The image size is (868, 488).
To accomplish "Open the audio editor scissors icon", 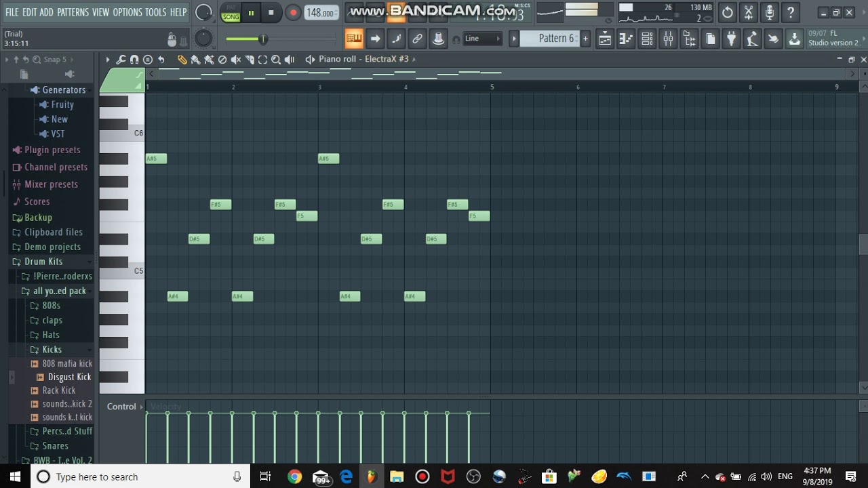I will [x=749, y=12].
